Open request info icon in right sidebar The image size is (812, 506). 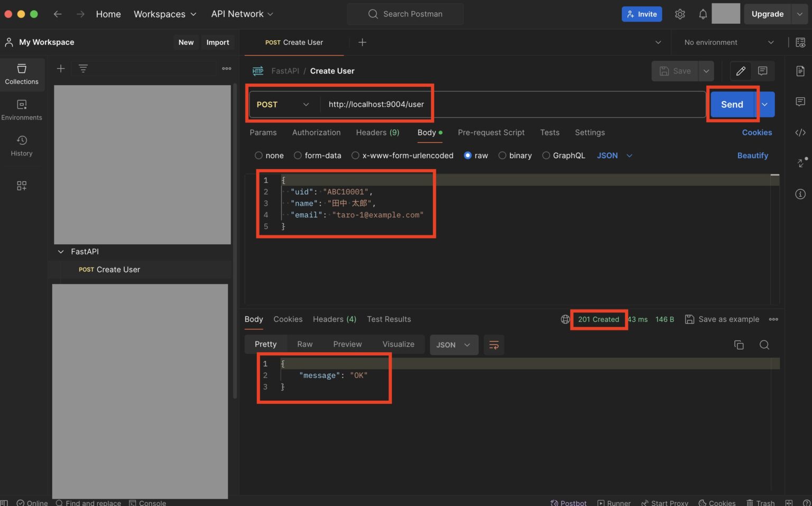[x=800, y=194]
